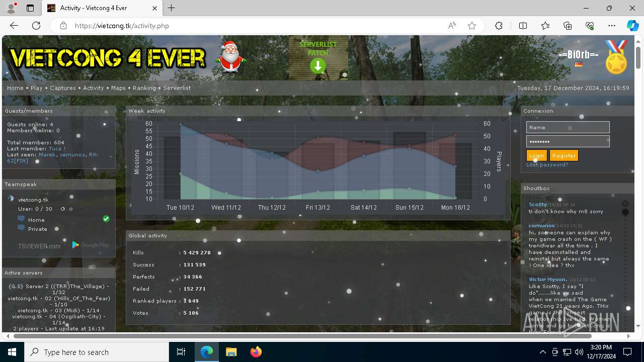This screenshot has width=644, height=362.
Task: Click the Santa Claus logo icon
Action: [230, 57]
